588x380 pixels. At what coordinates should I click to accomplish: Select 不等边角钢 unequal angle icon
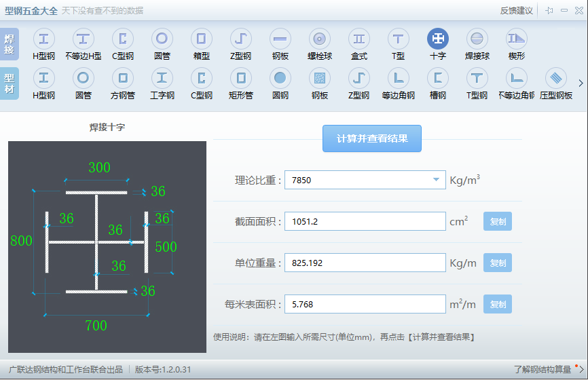(x=517, y=78)
